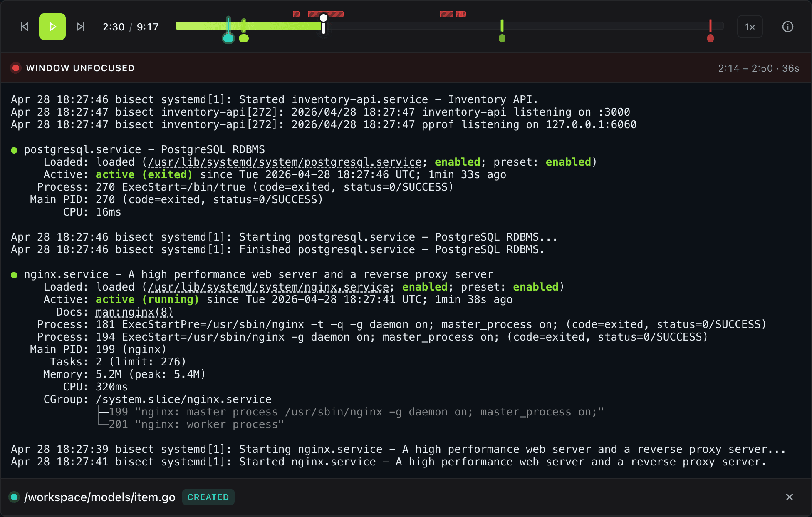Click 'Finished postgresql.service' log line
The height and width of the screenshot is (517, 812).
click(x=278, y=249)
